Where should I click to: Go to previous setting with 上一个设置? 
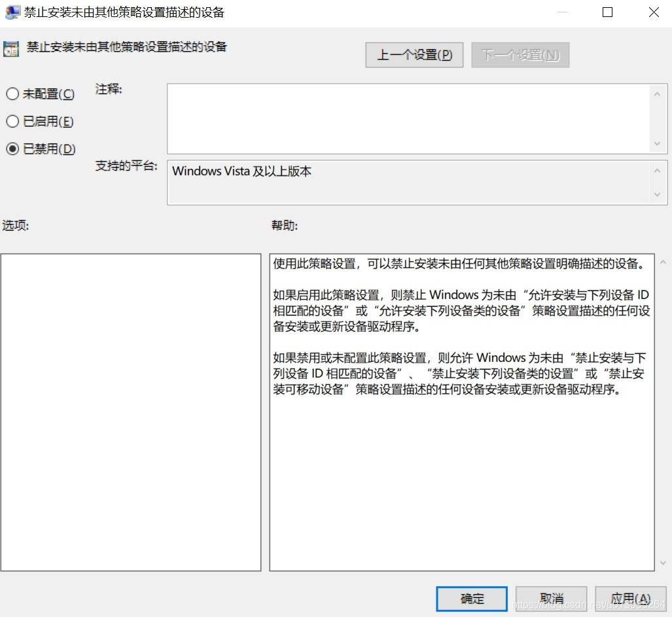coord(414,55)
